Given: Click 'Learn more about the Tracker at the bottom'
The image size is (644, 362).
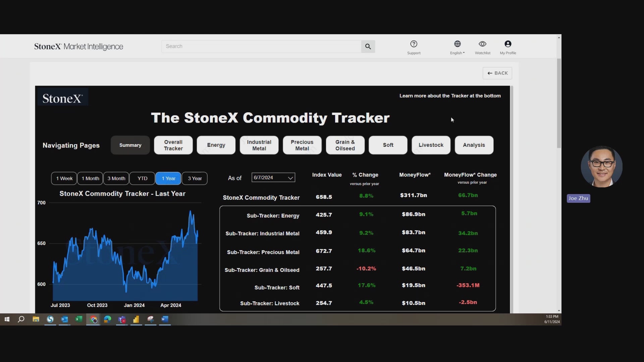Looking at the screenshot, I should pos(450,96).
